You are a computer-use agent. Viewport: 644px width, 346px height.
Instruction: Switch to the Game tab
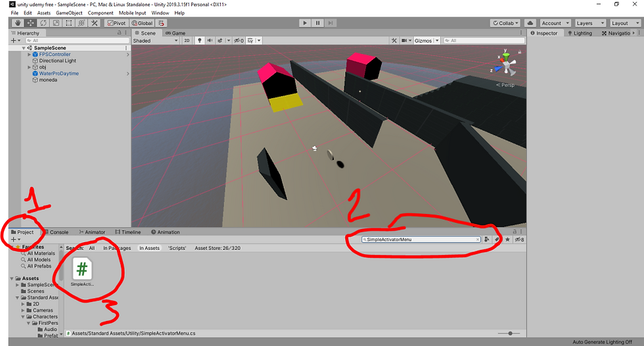(x=175, y=34)
